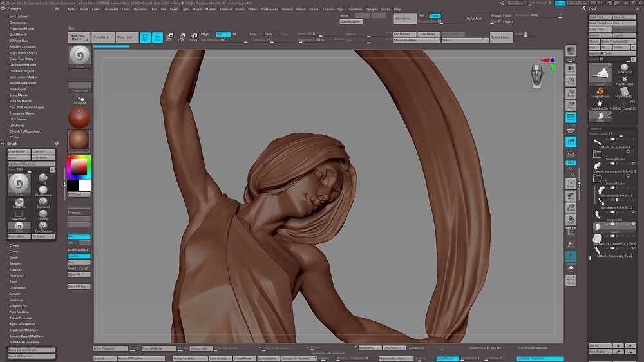
Task: Open the Transform menu
Action: coord(355,9)
